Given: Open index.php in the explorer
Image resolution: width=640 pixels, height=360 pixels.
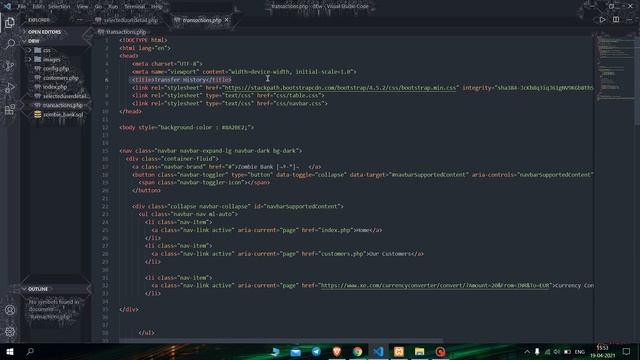Looking at the screenshot, I should coord(55,87).
